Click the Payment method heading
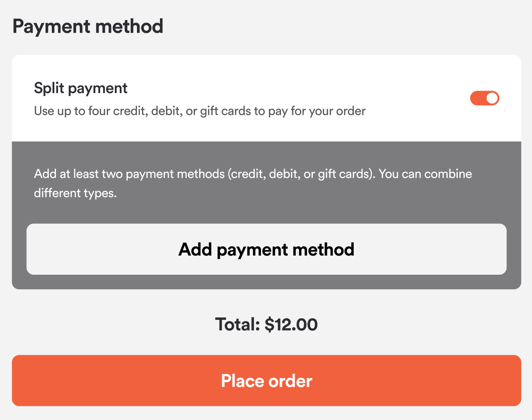Screen dimensions: 532x420 (88, 26)
